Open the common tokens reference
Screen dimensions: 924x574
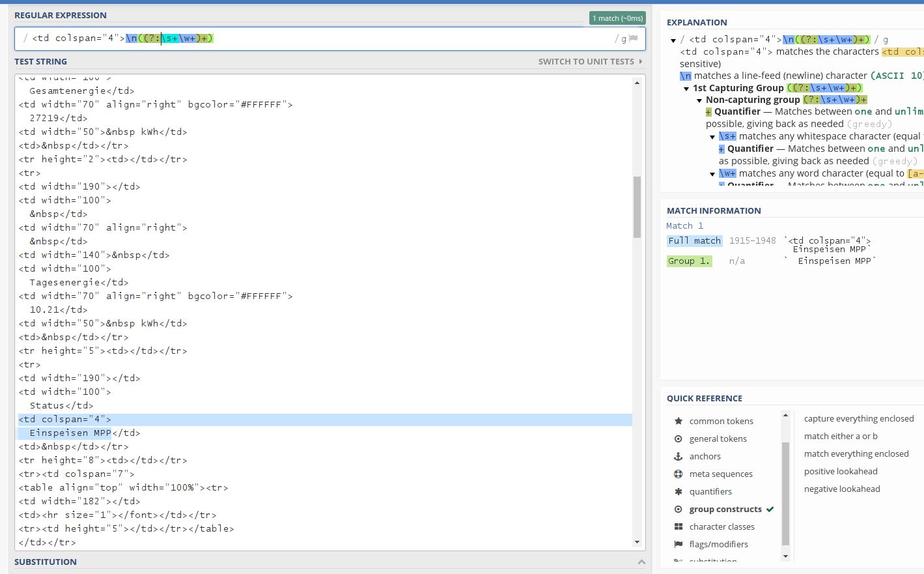721,421
